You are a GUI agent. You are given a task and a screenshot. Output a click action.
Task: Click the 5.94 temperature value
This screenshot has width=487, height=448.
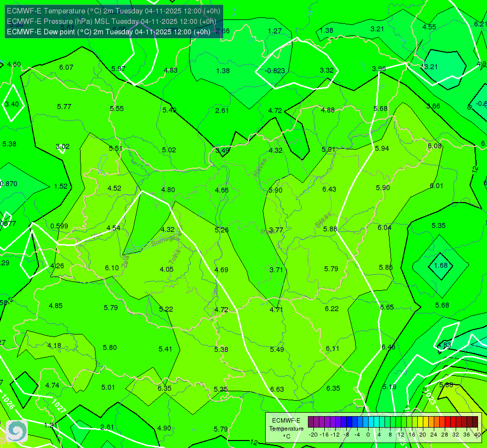[x=382, y=148]
